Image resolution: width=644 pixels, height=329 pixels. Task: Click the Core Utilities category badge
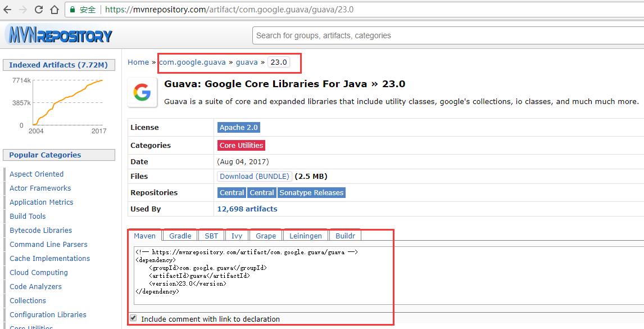click(241, 145)
